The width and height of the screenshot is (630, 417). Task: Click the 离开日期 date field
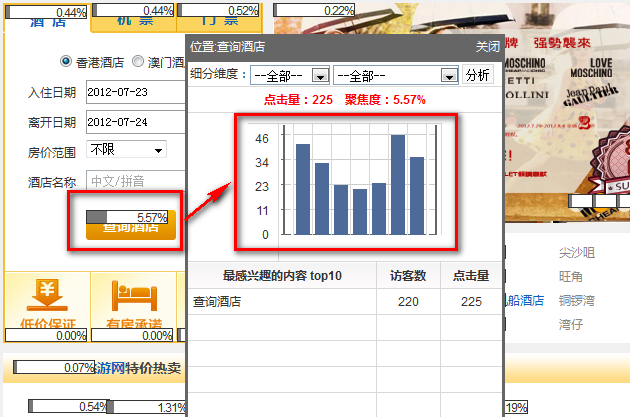[135, 122]
